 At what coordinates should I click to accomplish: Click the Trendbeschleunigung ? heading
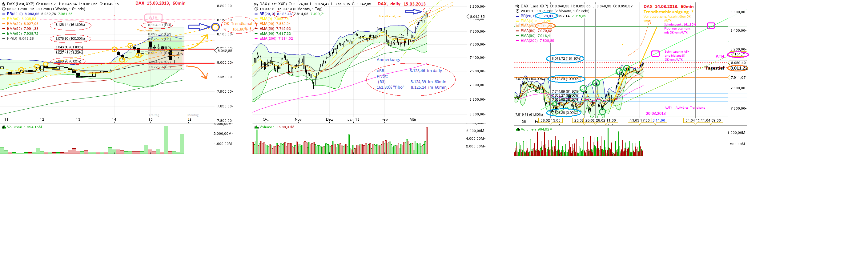click(669, 12)
